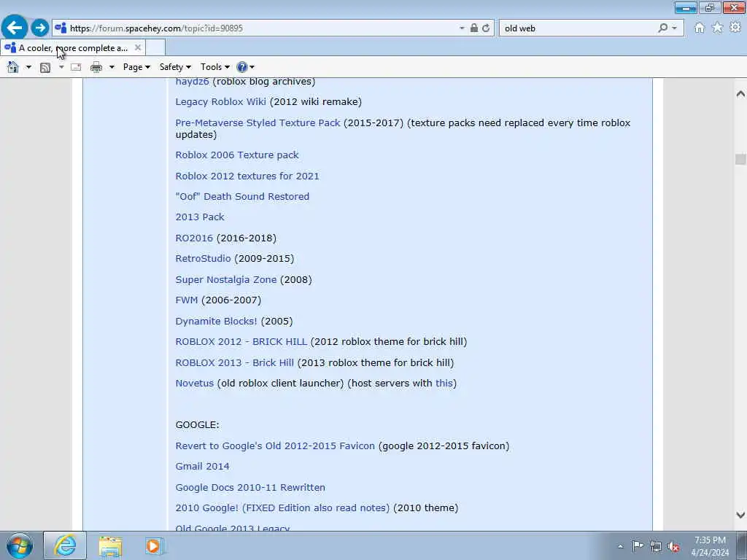This screenshot has width=747, height=560.
Task: Expand the address bar history dropdown
Action: [x=462, y=28]
